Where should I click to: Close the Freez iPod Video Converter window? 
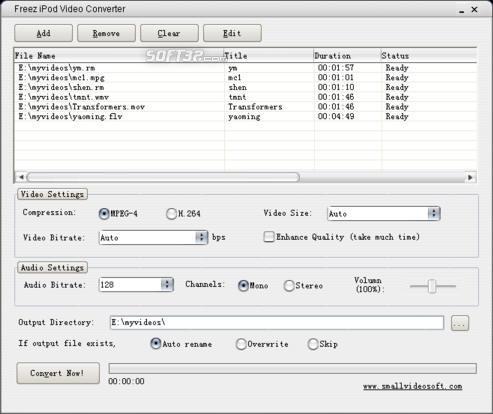474,10
